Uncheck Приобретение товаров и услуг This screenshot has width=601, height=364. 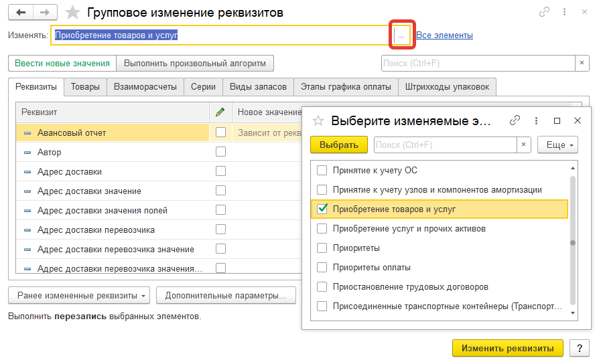322,209
